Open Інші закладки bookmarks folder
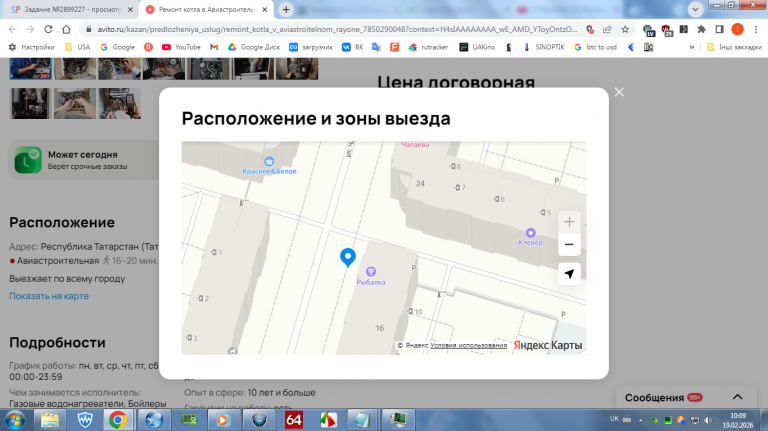This screenshot has width=768, height=431. (x=734, y=47)
